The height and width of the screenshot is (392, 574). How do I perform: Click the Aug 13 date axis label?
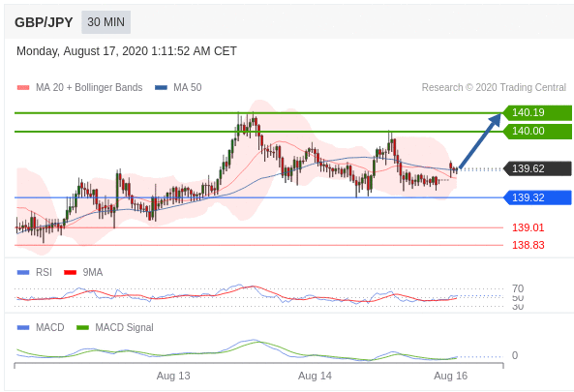(x=173, y=376)
